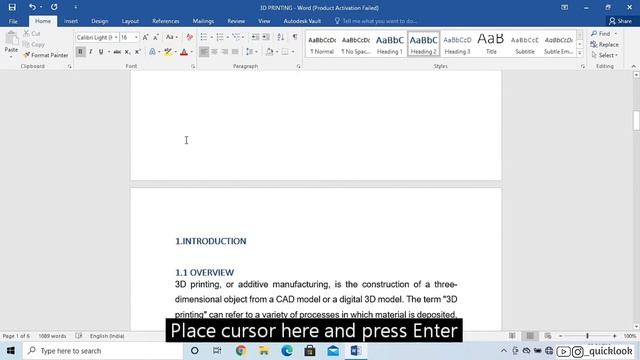This screenshot has width=640, height=360.
Task: Click Cut in Clipboard group
Action: [x=32, y=33]
